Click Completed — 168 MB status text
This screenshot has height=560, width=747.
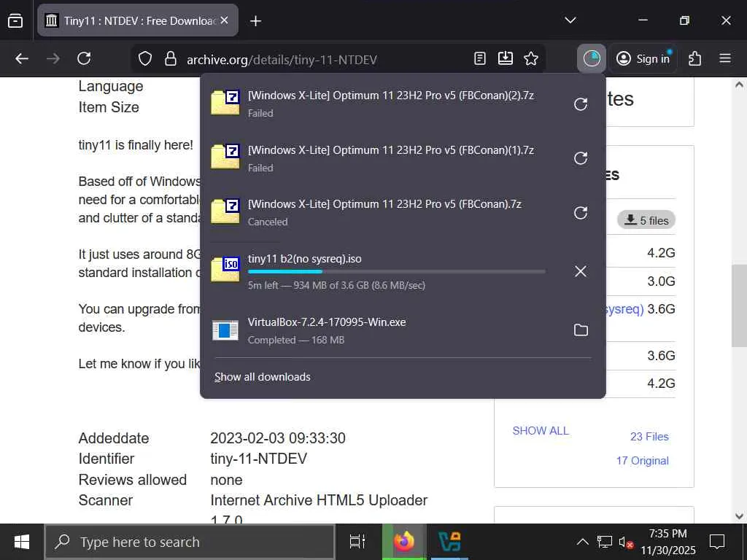[x=296, y=340]
